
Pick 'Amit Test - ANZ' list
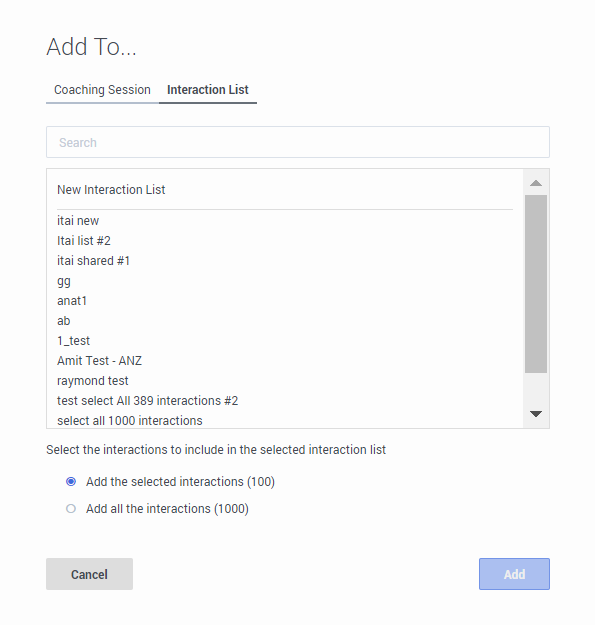(285, 361)
